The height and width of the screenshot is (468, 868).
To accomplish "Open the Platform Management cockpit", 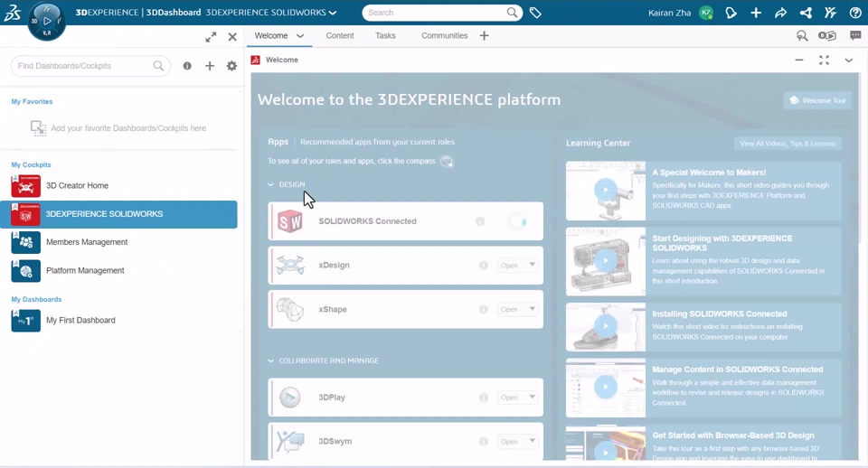I will coord(118,270).
